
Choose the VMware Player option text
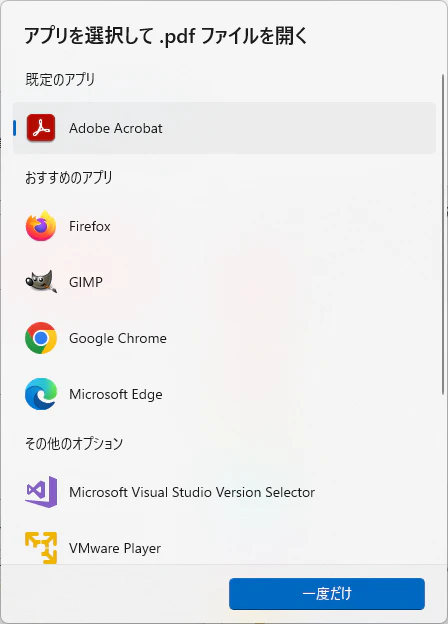[x=115, y=548]
